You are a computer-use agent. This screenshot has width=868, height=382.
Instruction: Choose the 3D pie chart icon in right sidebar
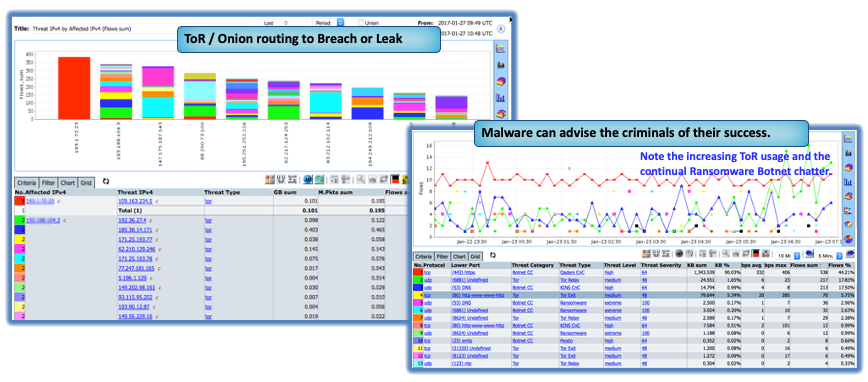coord(848,239)
